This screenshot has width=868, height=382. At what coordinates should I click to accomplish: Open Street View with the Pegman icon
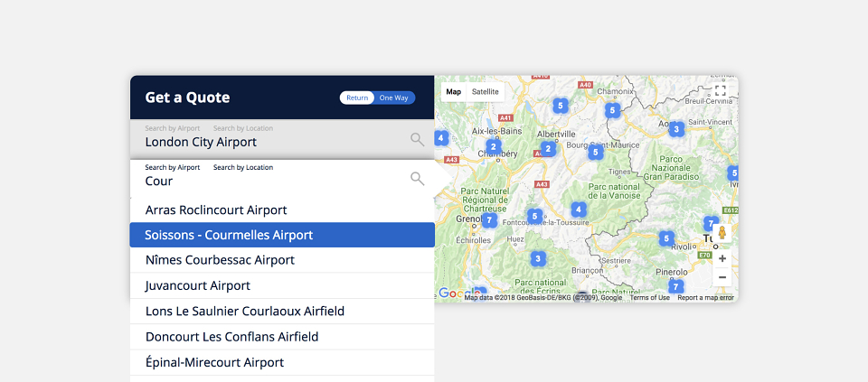point(722,233)
